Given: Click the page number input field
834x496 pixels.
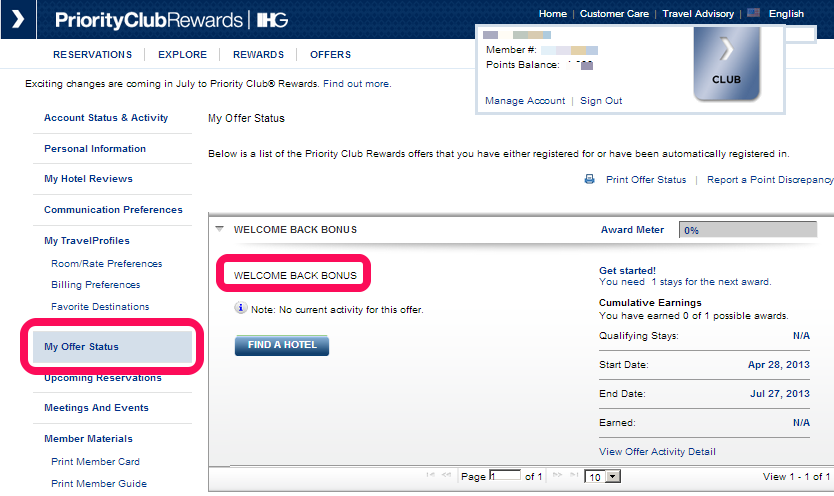Looking at the screenshot, I should (505, 477).
